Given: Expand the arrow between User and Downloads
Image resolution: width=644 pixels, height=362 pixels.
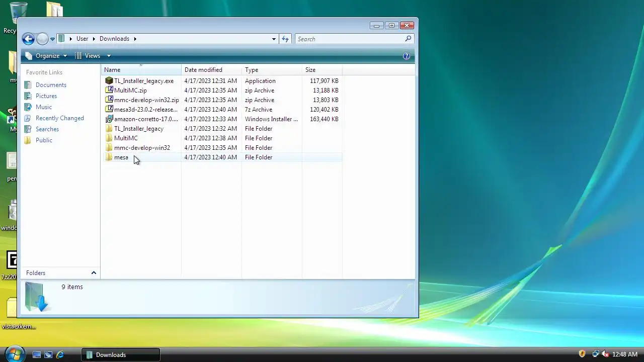Looking at the screenshot, I should coord(94,39).
